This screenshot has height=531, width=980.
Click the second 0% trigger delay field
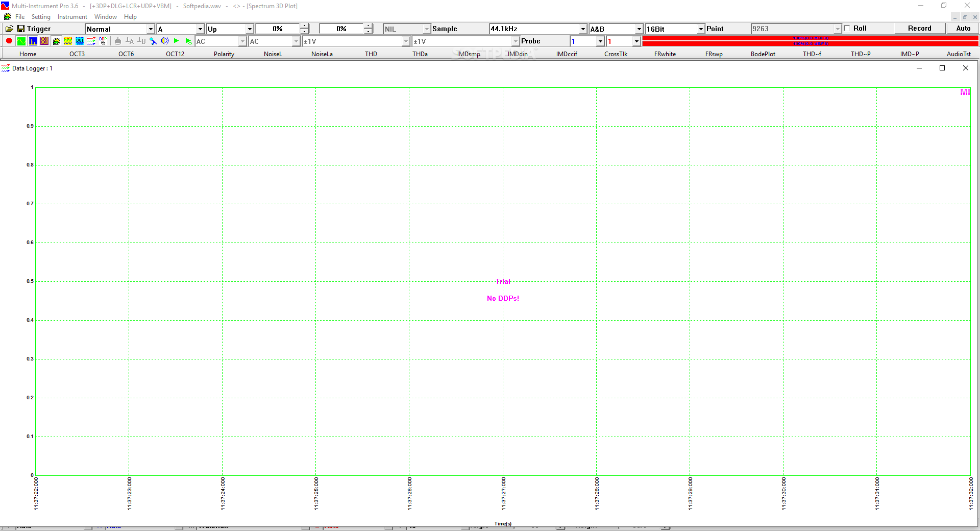(341, 29)
